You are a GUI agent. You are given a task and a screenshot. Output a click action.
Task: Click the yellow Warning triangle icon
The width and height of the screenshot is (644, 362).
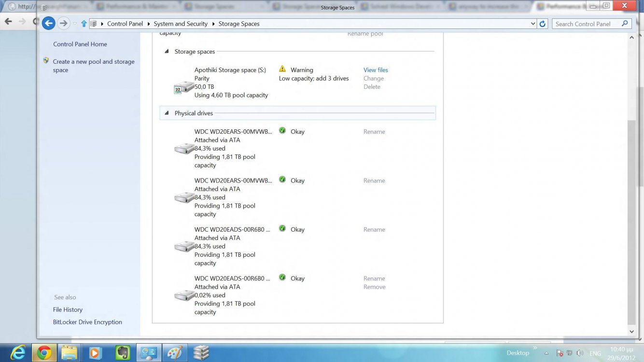point(282,69)
